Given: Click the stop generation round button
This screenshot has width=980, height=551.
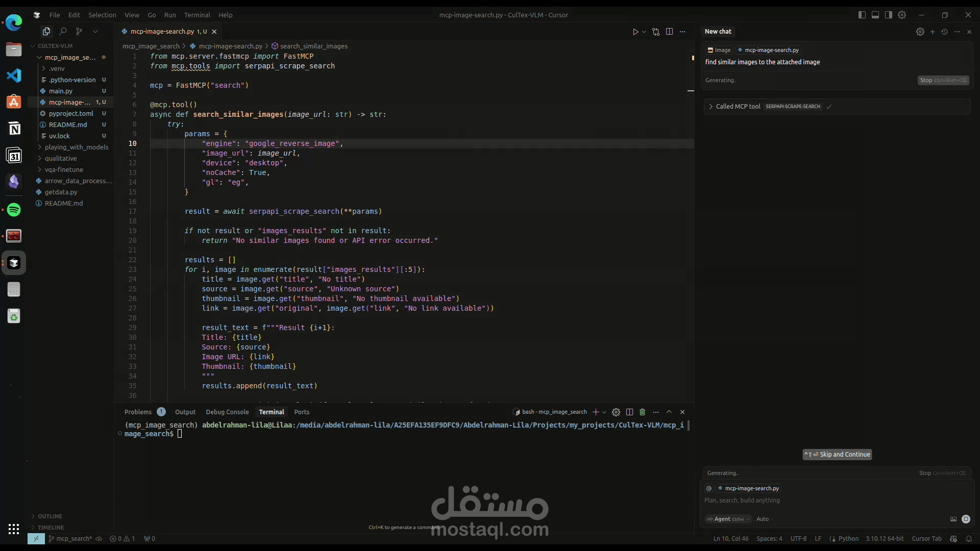Looking at the screenshot, I should click(966, 519).
